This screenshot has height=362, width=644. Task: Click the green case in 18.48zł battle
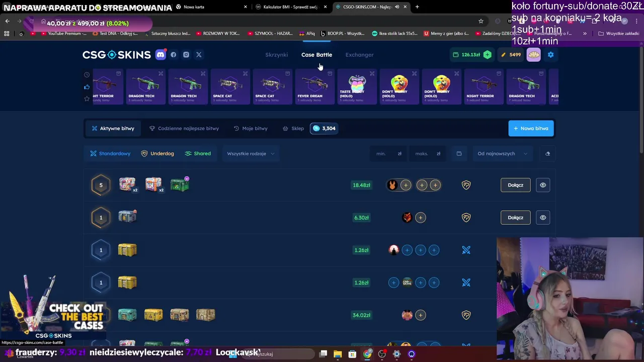180,185
